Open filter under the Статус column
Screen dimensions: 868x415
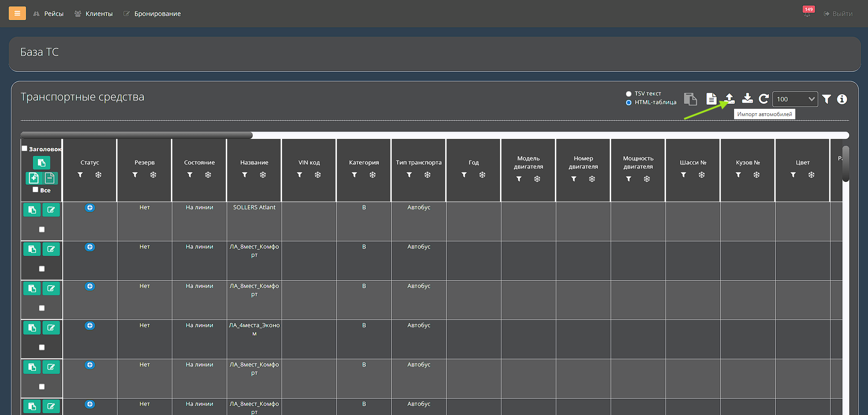pos(80,175)
